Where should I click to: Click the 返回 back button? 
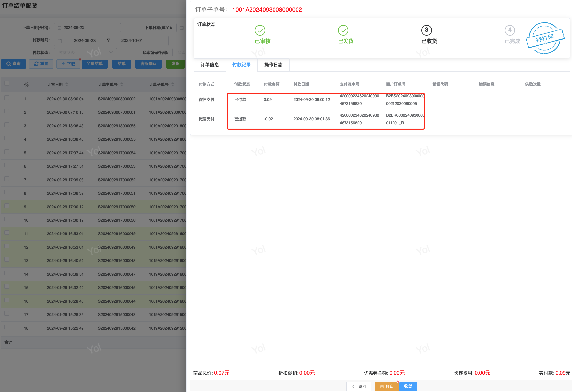(359, 386)
